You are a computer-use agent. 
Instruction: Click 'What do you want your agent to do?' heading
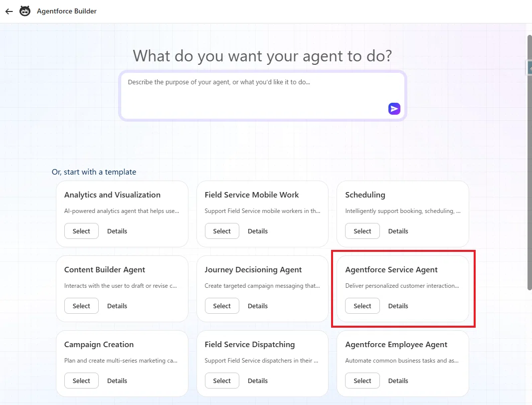(262, 56)
